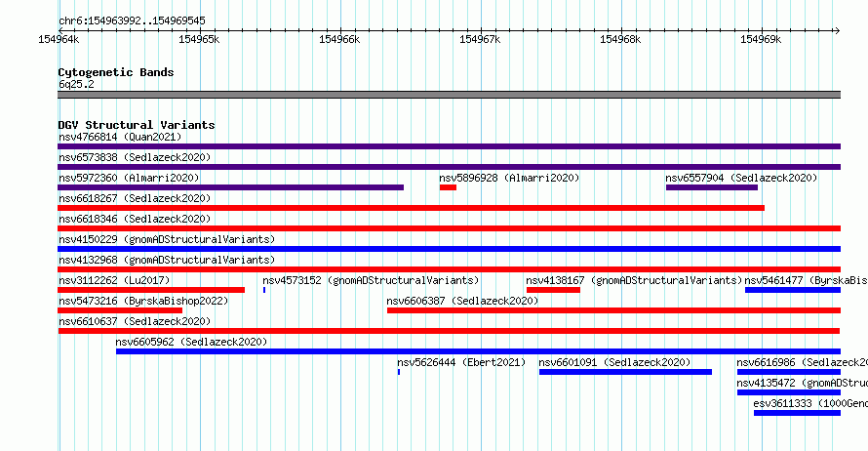The width and height of the screenshot is (868, 451).
Task: Open the nsv6557904 (Sedlazeck2020) label
Action: click(x=741, y=178)
